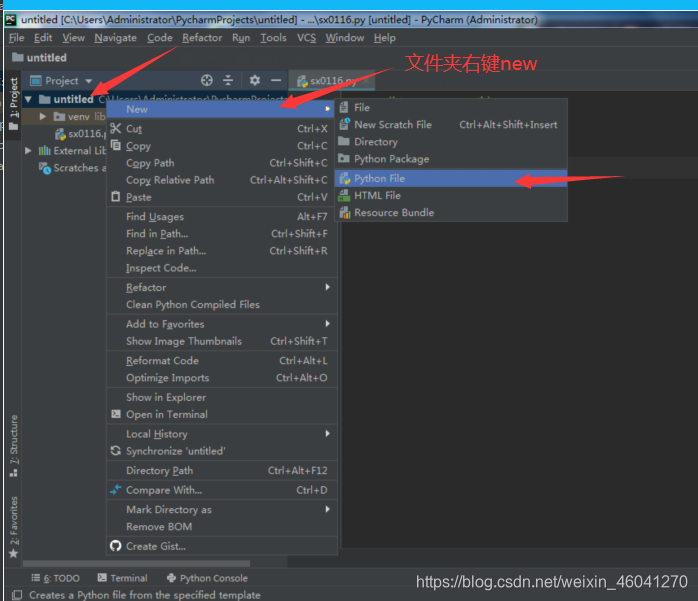Select Directory Path entry
The image size is (698, 601).
coord(221,470)
